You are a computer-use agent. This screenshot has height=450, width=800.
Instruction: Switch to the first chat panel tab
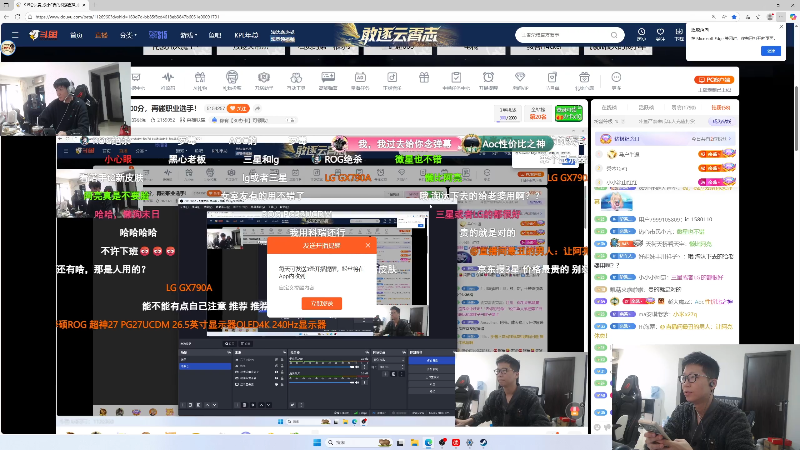click(609, 108)
